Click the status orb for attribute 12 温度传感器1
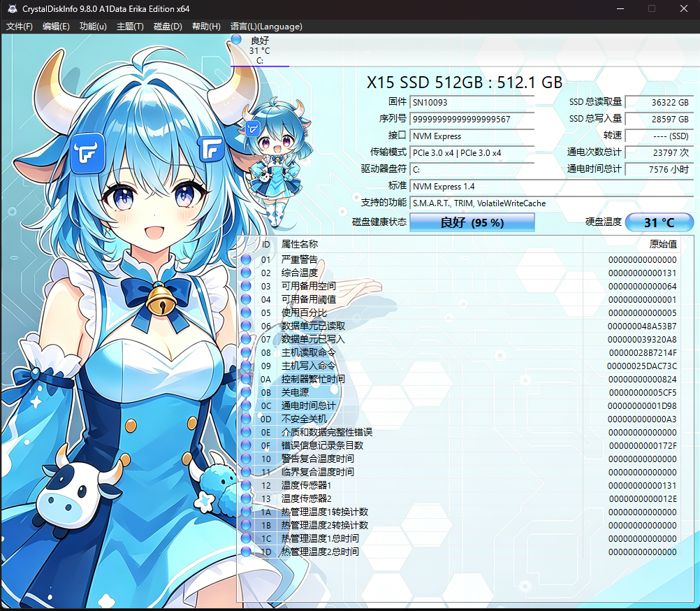Viewport: 700px width, 611px height. pyautogui.click(x=245, y=485)
